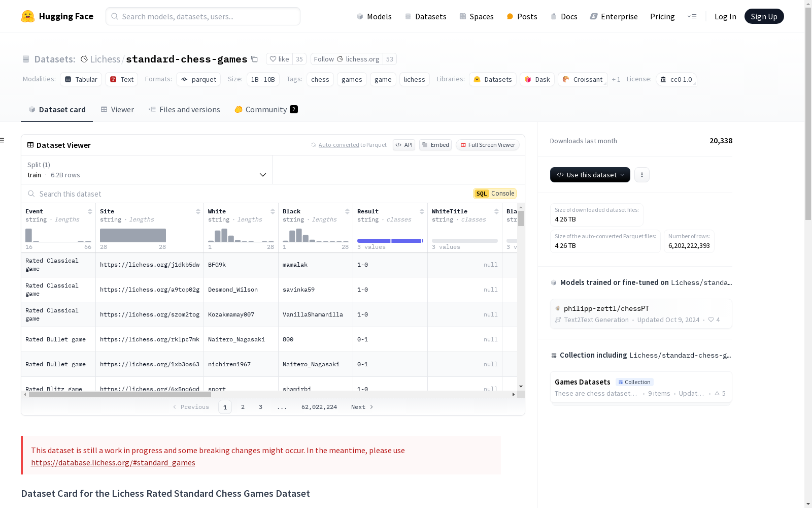Screen dimensions: 812x508
Task: Click the Croissant library tag
Action: pyautogui.click(x=583, y=79)
